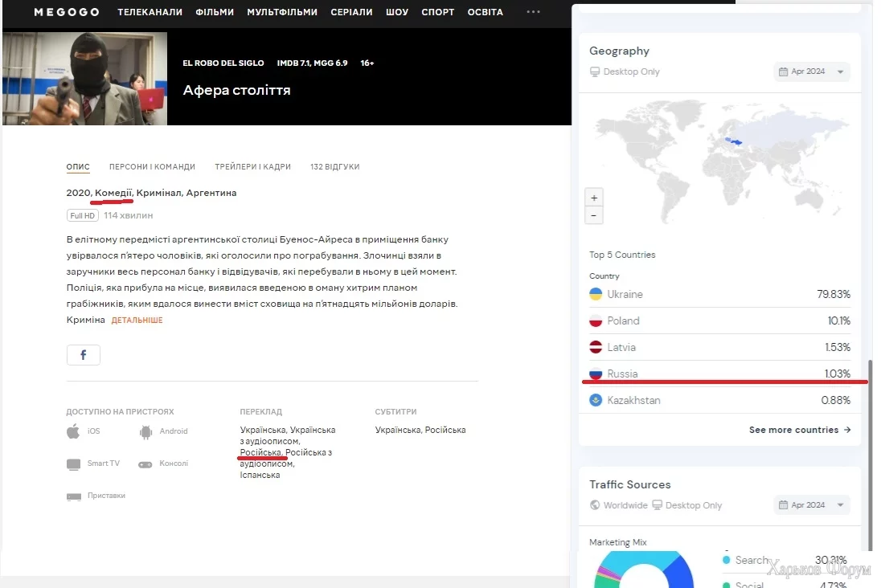881x588 pixels.
Task: Open Traffic Sources Apr 2024 dropdown
Action: click(x=811, y=505)
